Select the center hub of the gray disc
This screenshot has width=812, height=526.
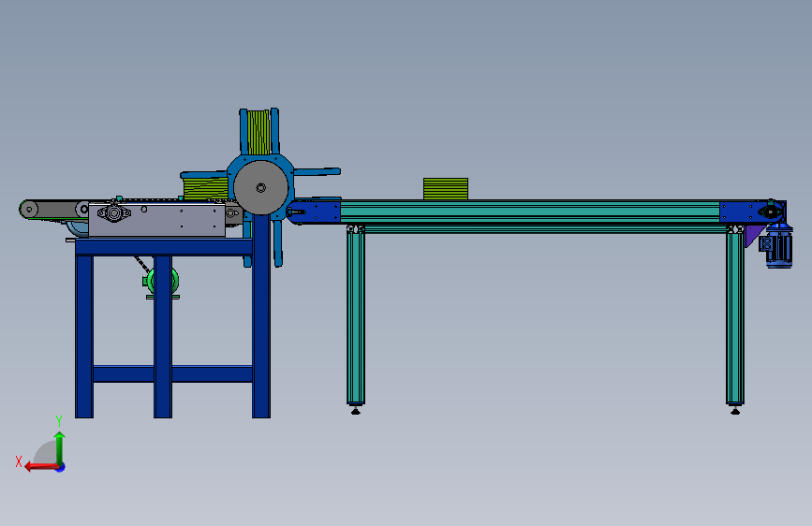pyautogui.click(x=261, y=187)
